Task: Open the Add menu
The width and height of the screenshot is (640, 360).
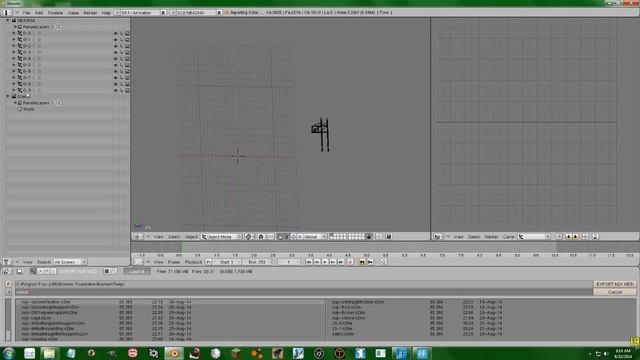Action: 39,13
